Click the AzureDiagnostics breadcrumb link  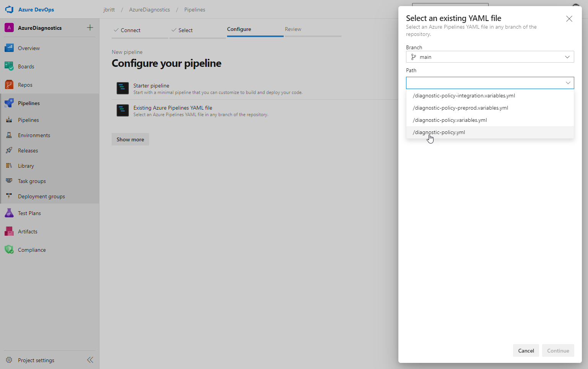click(149, 10)
